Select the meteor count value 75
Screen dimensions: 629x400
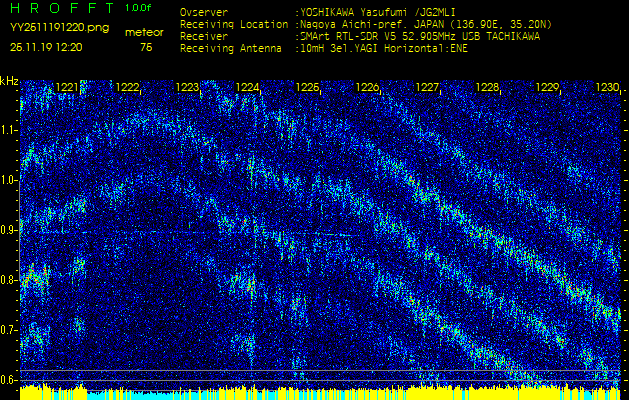tap(146, 47)
